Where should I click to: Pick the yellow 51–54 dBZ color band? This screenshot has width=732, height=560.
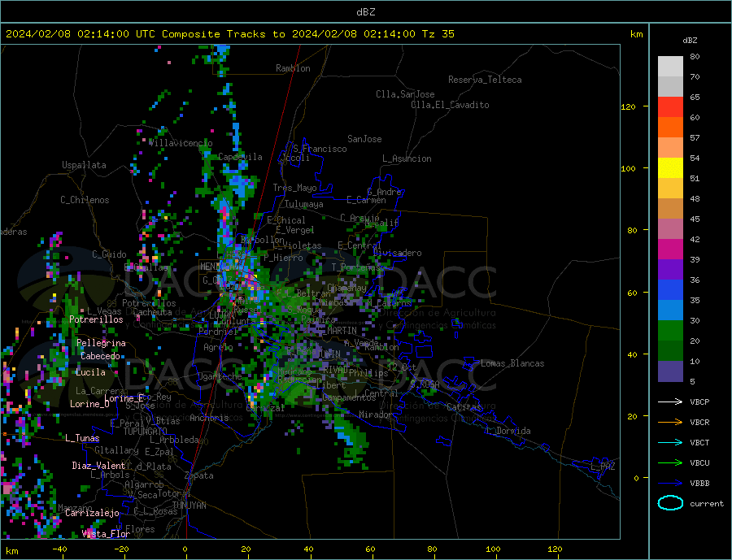point(670,168)
